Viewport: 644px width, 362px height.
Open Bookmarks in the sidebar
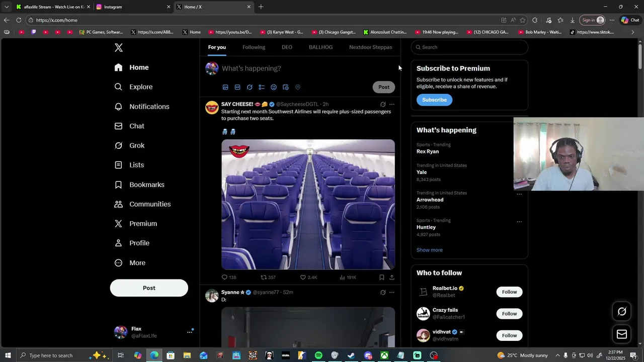pos(139,185)
